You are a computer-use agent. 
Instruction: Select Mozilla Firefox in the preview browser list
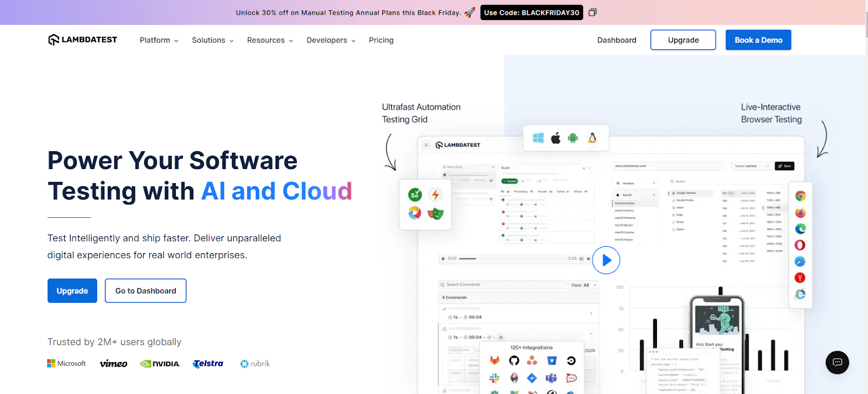(x=684, y=201)
